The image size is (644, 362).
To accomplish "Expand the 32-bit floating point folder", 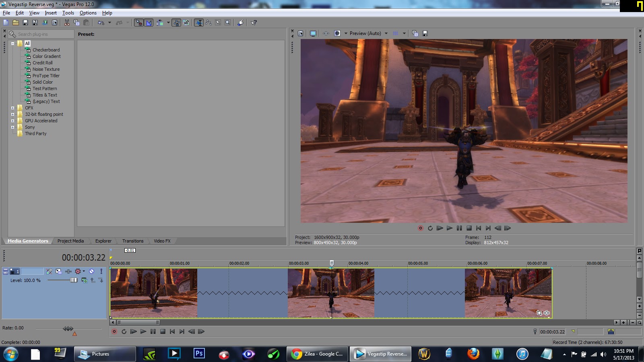I will tap(12, 114).
